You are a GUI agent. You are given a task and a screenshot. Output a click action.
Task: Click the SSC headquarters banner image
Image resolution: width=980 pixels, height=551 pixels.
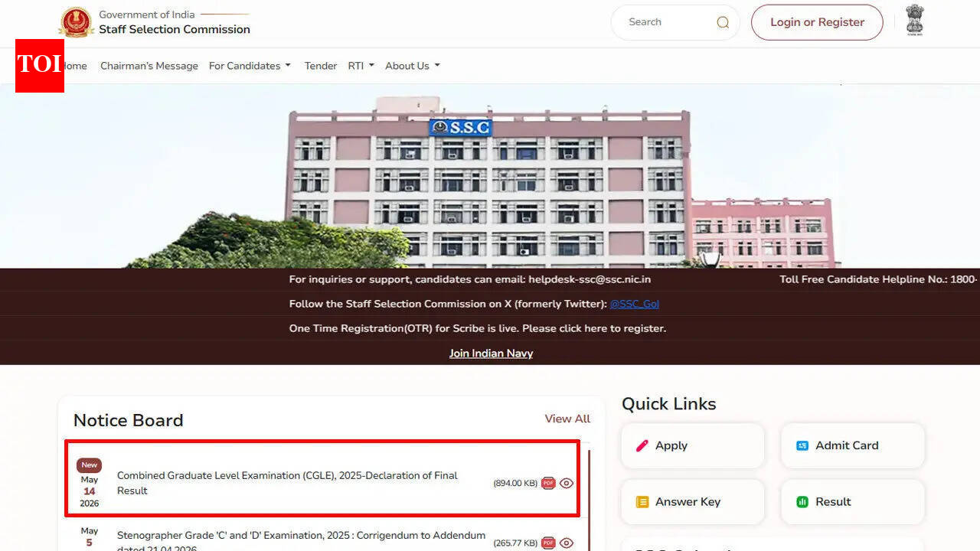[490, 176]
